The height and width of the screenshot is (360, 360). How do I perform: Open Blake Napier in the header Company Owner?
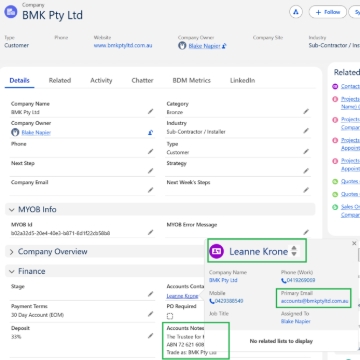click(x=204, y=46)
